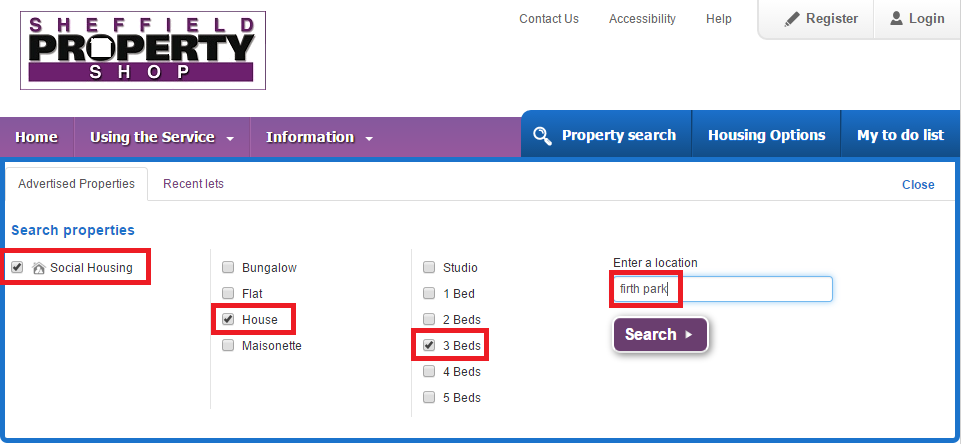Click the Enter a location field
Screen dimensions: 961x444
click(x=723, y=289)
